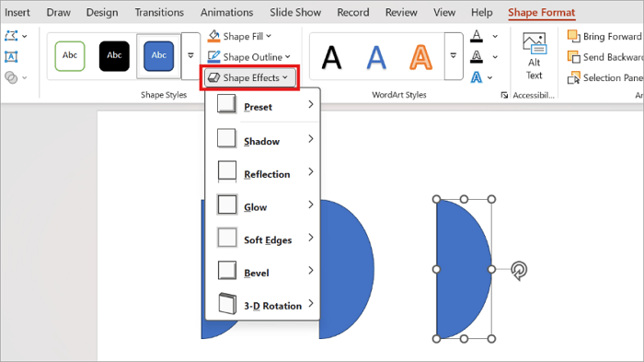644x362 pixels.
Task: Click the Shape Fill paint bucket icon
Action: [x=213, y=36]
